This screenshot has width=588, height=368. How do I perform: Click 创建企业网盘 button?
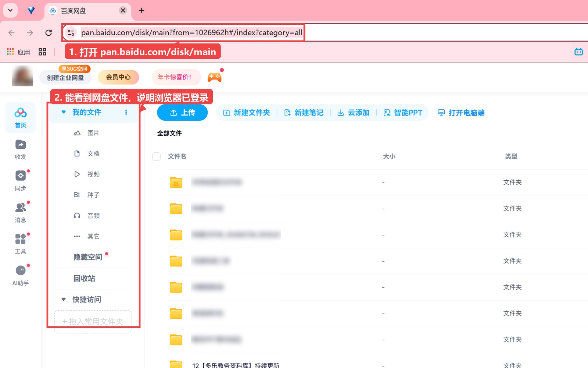click(x=65, y=77)
